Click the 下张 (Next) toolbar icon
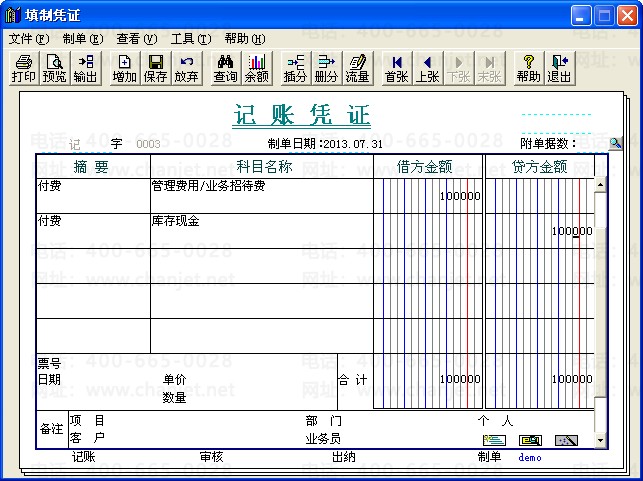The image size is (643, 481). tap(459, 68)
